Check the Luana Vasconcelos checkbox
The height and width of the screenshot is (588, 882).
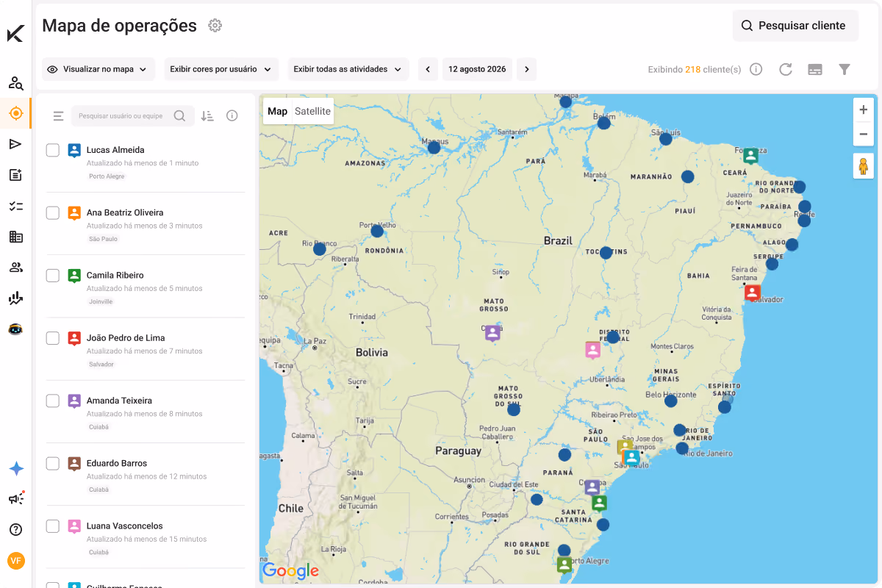pyautogui.click(x=53, y=526)
